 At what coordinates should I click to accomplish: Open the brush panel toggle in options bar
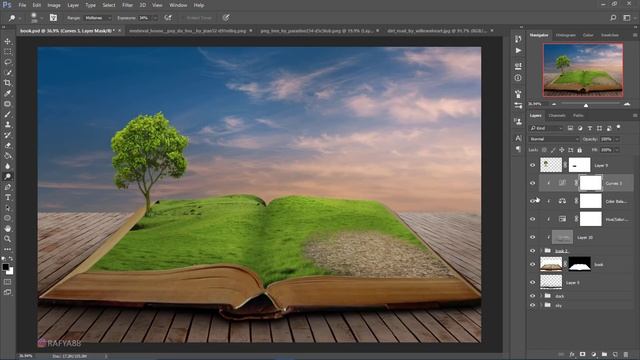pyautogui.click(x=53, y=18)
